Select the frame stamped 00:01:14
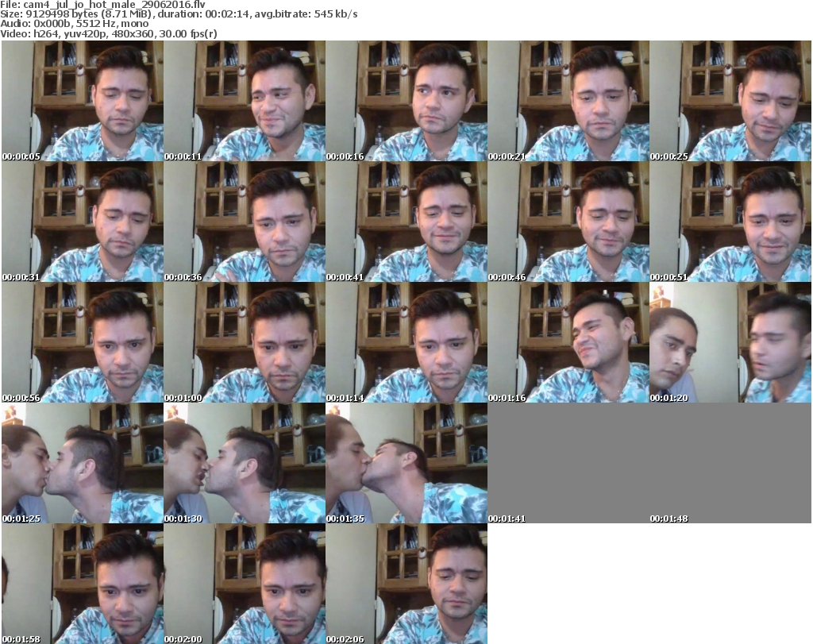Viewport: 813px width, 644px height. tap(406, 342)
